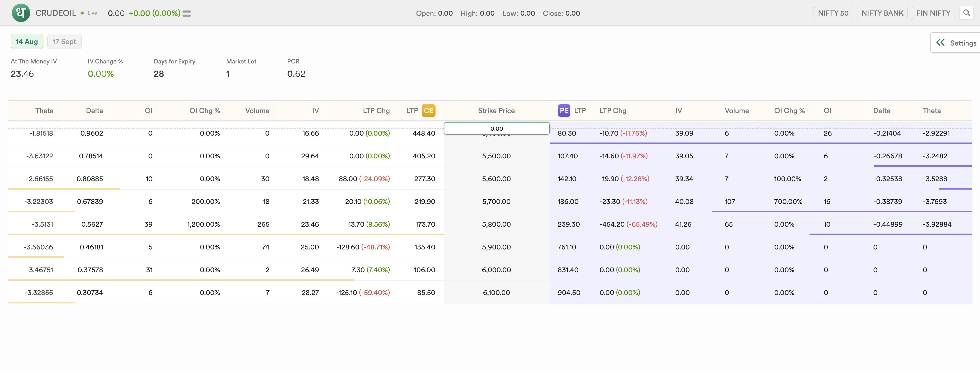The width and height of the screenshot is (980, 373).
Task: Select the 14 Aug expiry tab
Action: [27, 41]
